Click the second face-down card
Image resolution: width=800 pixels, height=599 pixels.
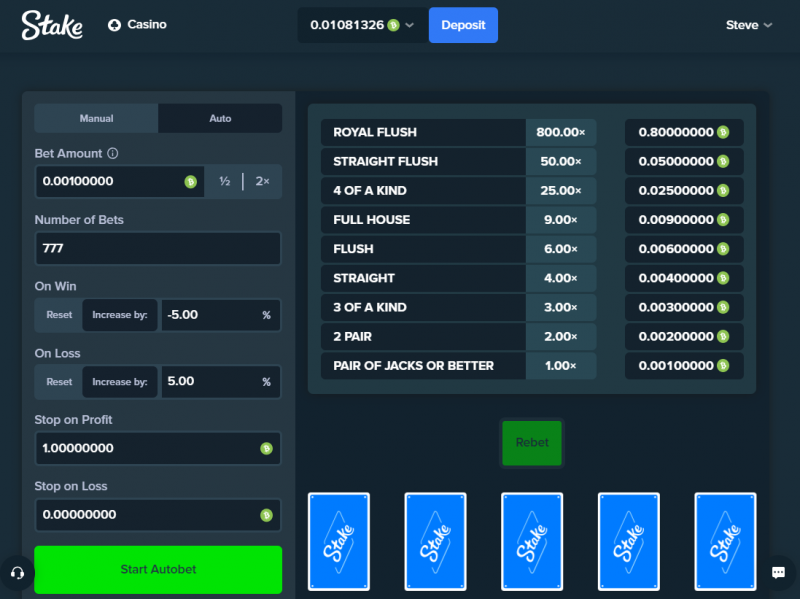(435, 541)
